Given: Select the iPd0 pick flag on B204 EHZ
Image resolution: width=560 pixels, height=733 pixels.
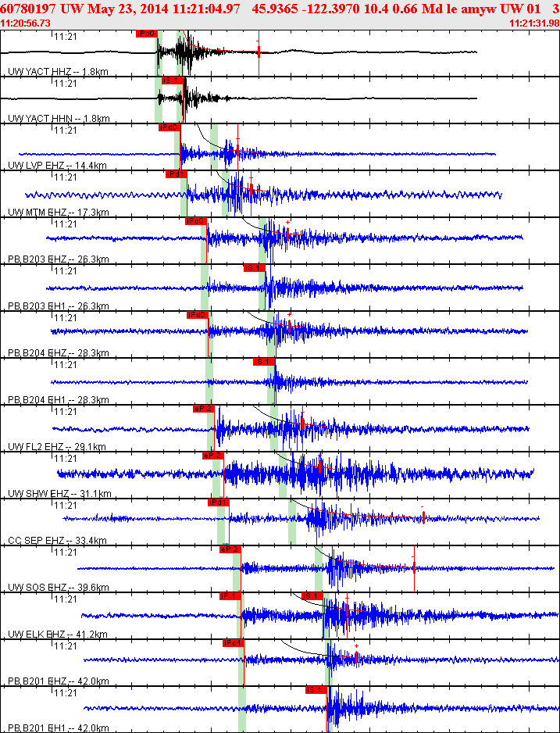Looking at the screenshot, I should [197, 315].
